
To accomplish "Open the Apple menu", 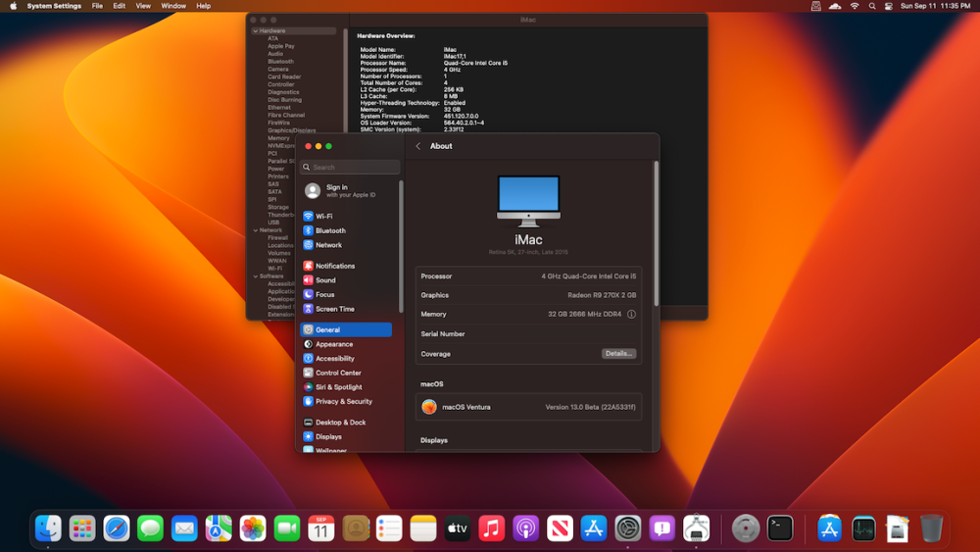I will 13,6.
